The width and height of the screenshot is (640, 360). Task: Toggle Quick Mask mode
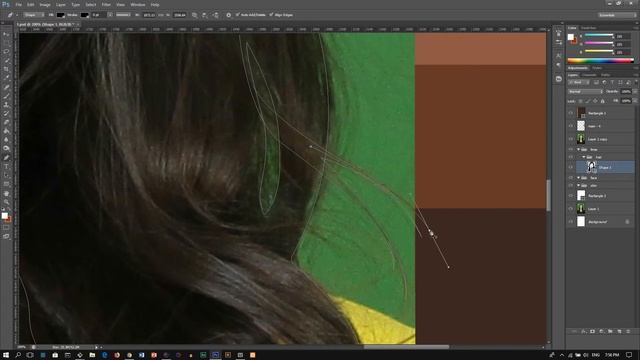(x=6, y=228)
